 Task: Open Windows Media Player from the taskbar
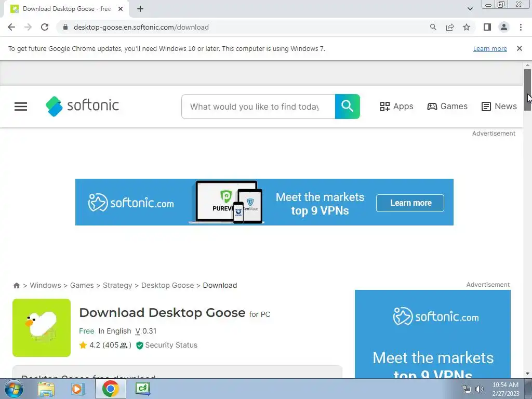77,389
